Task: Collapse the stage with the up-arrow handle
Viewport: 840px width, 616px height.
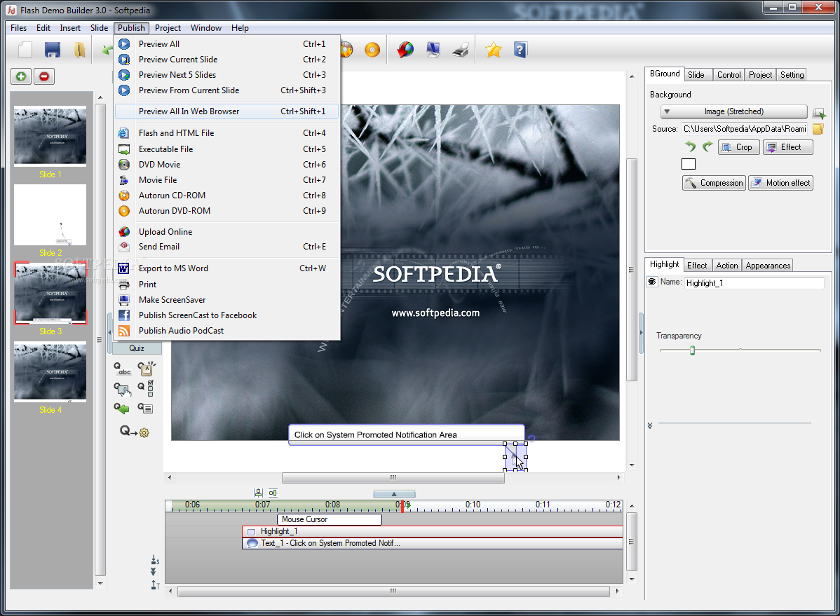Action: pos(394,494)
